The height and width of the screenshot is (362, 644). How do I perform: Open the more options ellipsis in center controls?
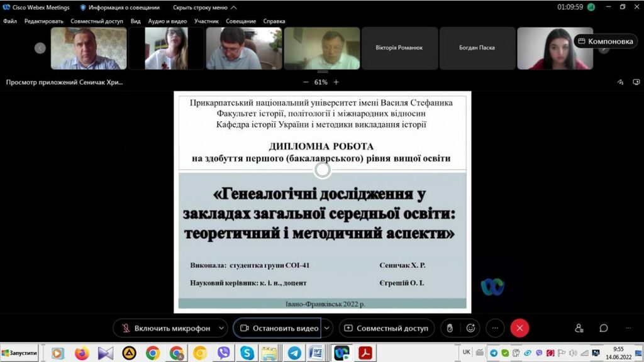[x=496, y=328]
